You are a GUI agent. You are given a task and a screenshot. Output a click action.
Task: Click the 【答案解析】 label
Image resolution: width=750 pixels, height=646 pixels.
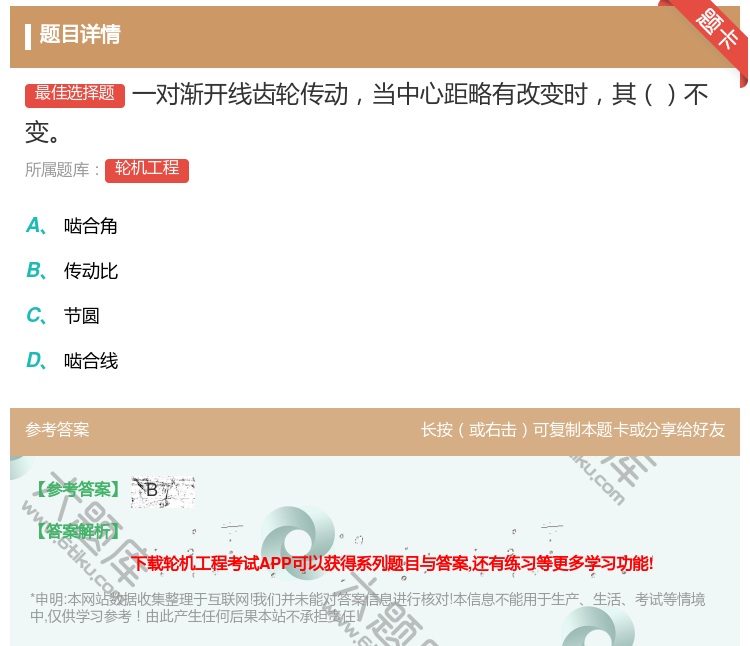point(77,531)
